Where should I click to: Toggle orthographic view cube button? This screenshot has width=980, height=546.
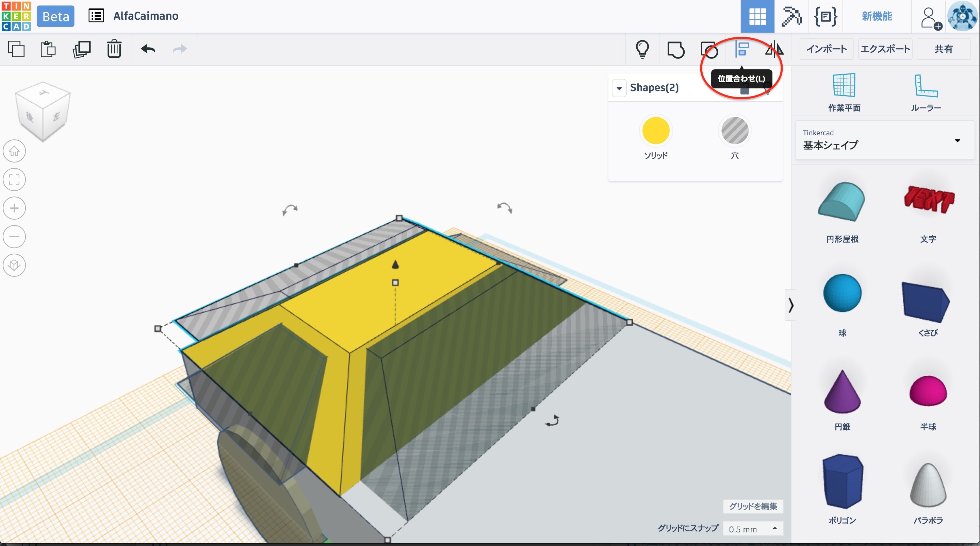14,265
